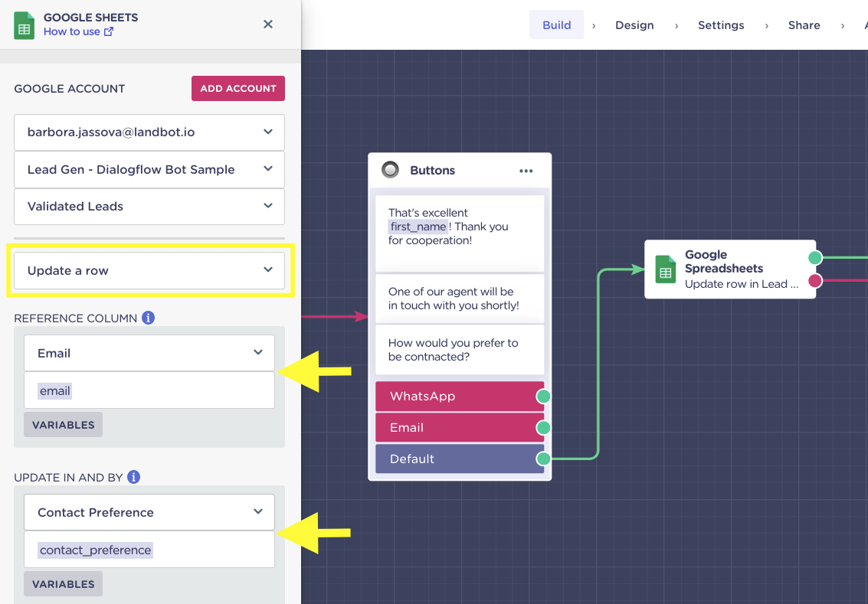Open the Validated Leads sheet dropdown
The image size is (868, 604).
(149, 207)
